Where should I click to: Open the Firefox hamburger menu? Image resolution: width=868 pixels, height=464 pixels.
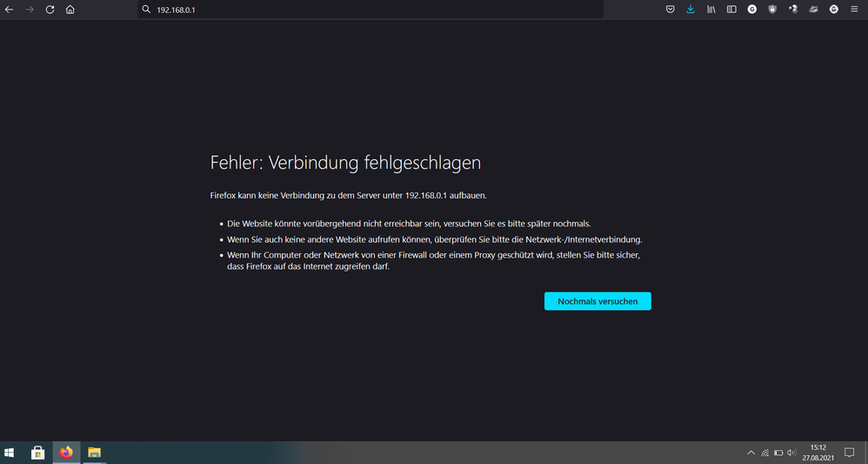(854, 10)
